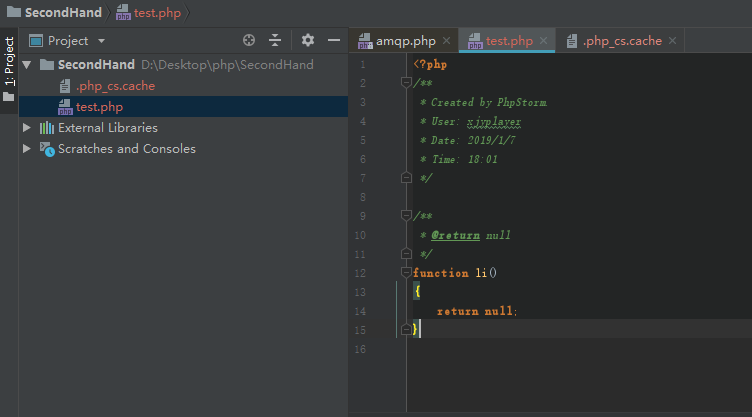752x417 pixels.
Task: Switch to the test.php editor tab
Action: (x=509, y=41)
